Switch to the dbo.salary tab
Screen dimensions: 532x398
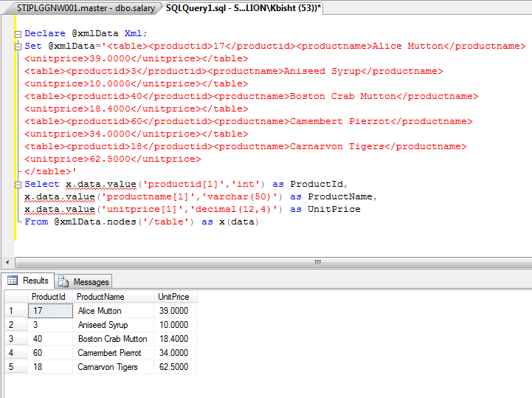83,8
